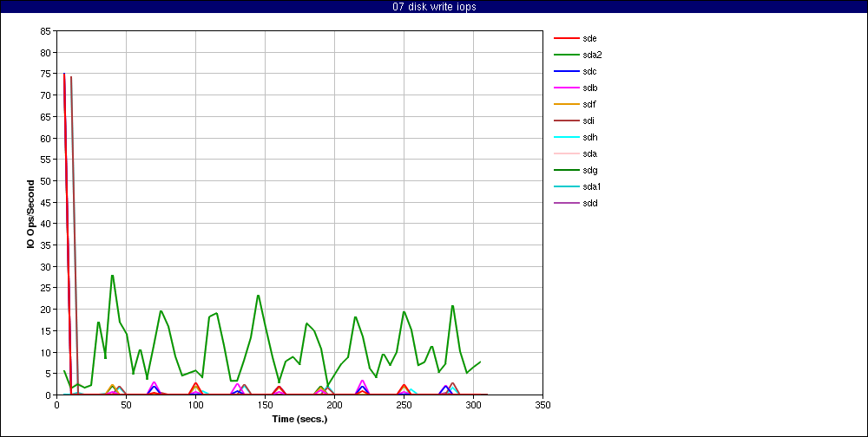Click the 150 x-axis tick label
This screenshot has height=437, width=868.
[x=265, y=405]
